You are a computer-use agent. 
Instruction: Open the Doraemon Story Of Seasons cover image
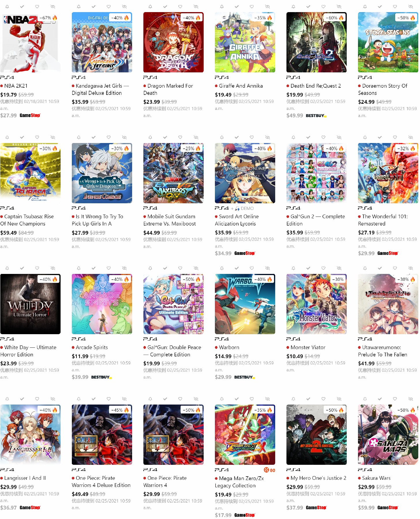point(388,42)
